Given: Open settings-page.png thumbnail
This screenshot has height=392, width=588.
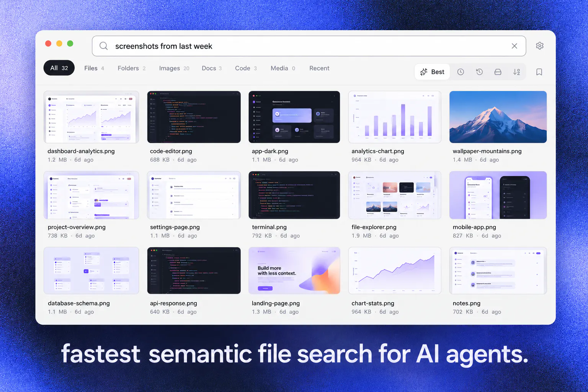Looking at the screenshot, I should [194, 195].
